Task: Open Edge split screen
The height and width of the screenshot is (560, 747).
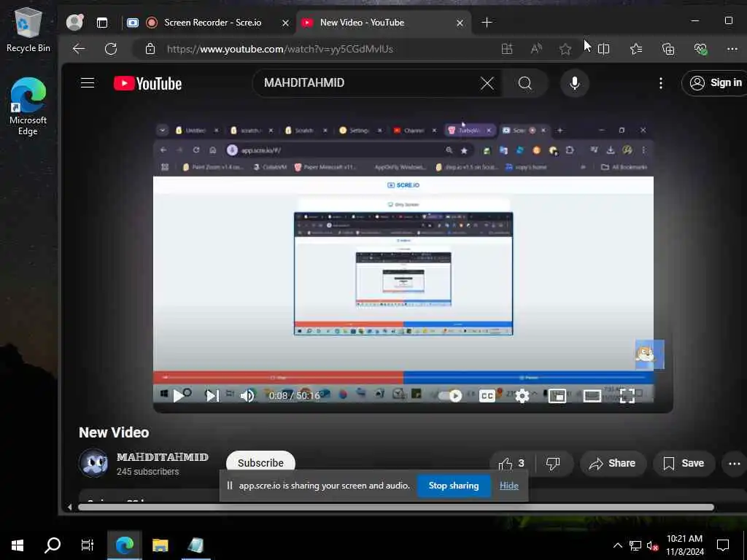Action: pyautogui.click(x=603, y=49)
